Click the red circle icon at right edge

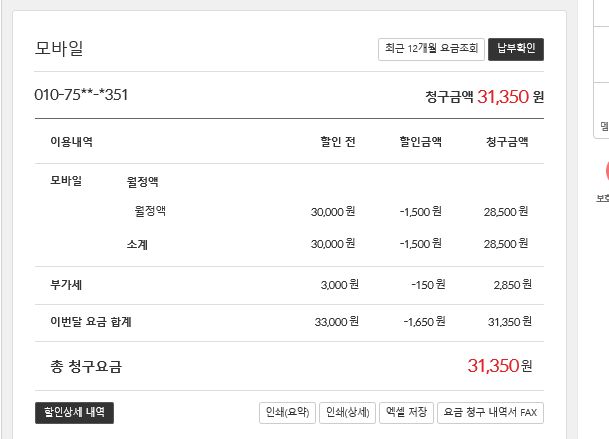click(605, 170)
